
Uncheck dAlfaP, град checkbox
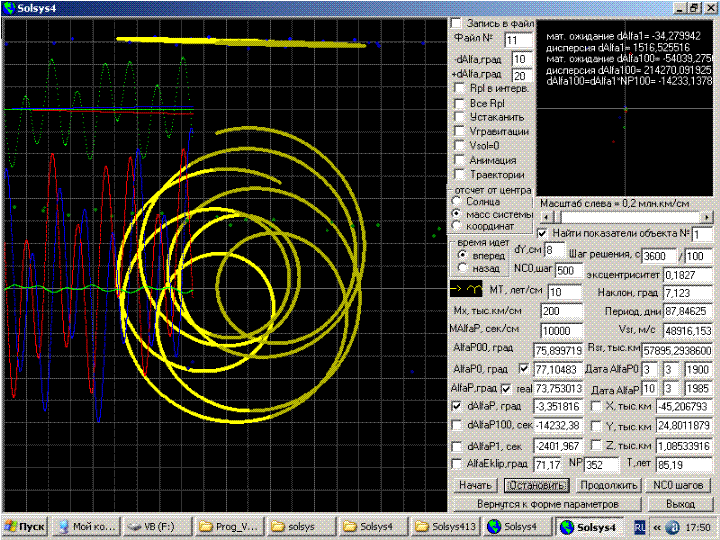[457, 406]
